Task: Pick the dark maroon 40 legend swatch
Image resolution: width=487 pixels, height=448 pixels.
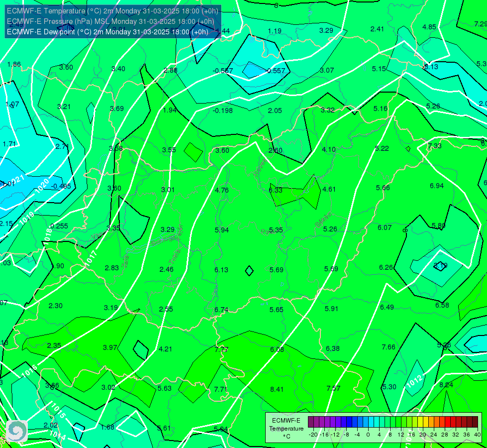Action: 475,422
